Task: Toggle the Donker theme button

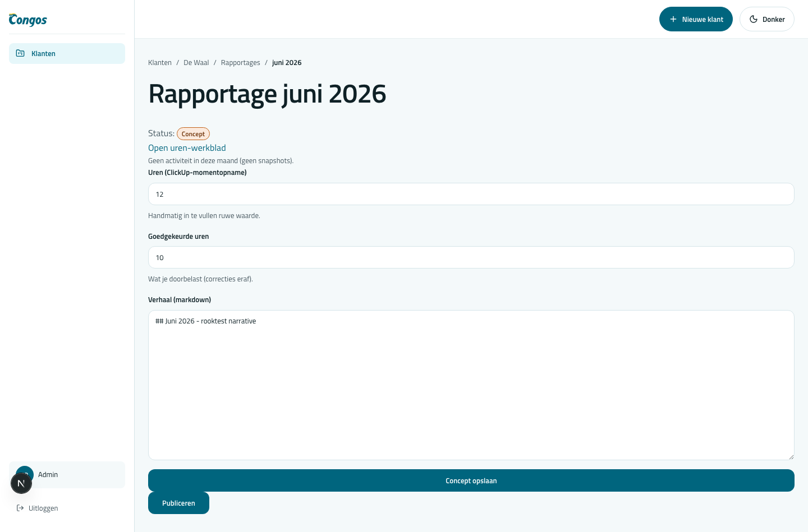Action: (766, 19)
